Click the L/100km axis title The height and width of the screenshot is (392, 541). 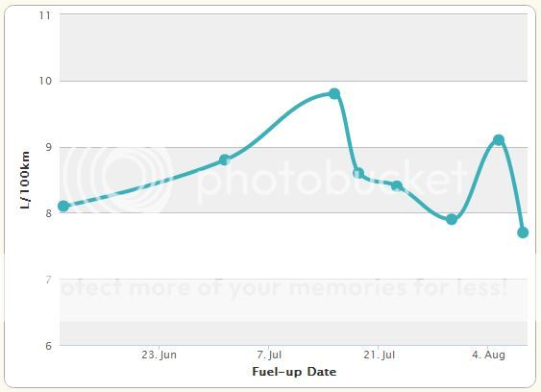25,180
